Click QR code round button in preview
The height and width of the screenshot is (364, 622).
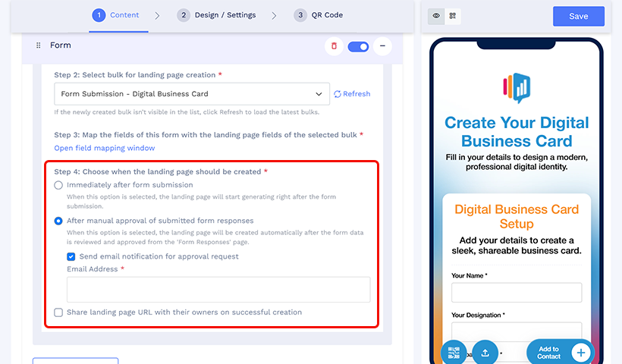pyautogui.click(x=454, y=353)
